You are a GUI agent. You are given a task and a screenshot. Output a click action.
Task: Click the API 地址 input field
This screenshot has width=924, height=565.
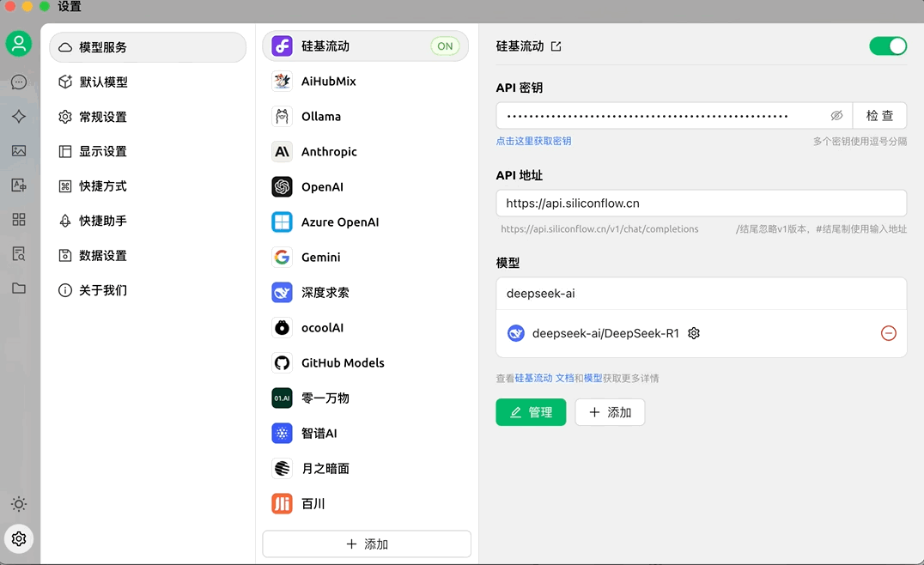701,204
